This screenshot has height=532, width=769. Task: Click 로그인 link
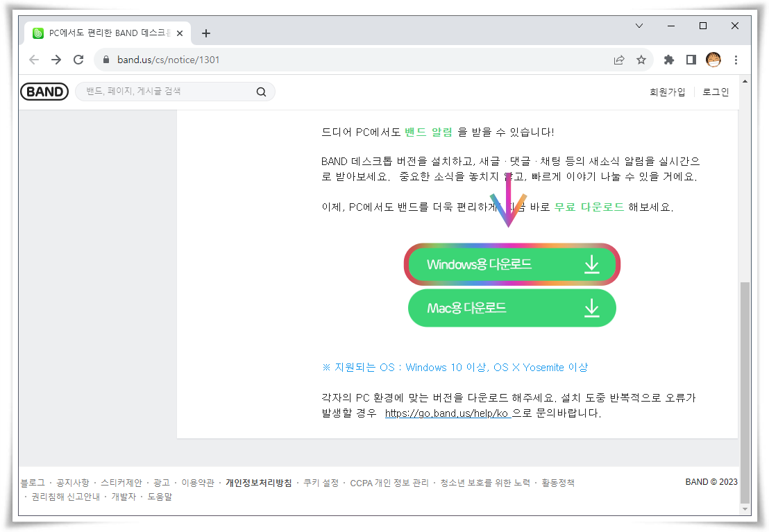[x=716, y=92]
